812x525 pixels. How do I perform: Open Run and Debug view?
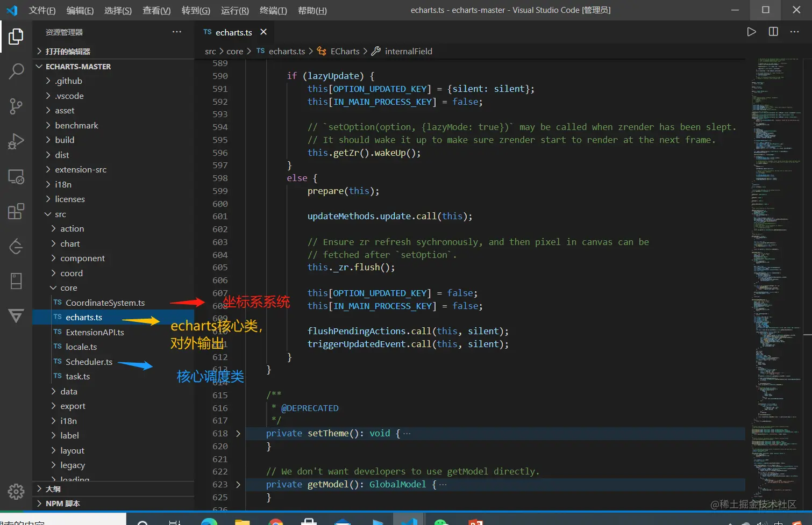click(16, 141)
